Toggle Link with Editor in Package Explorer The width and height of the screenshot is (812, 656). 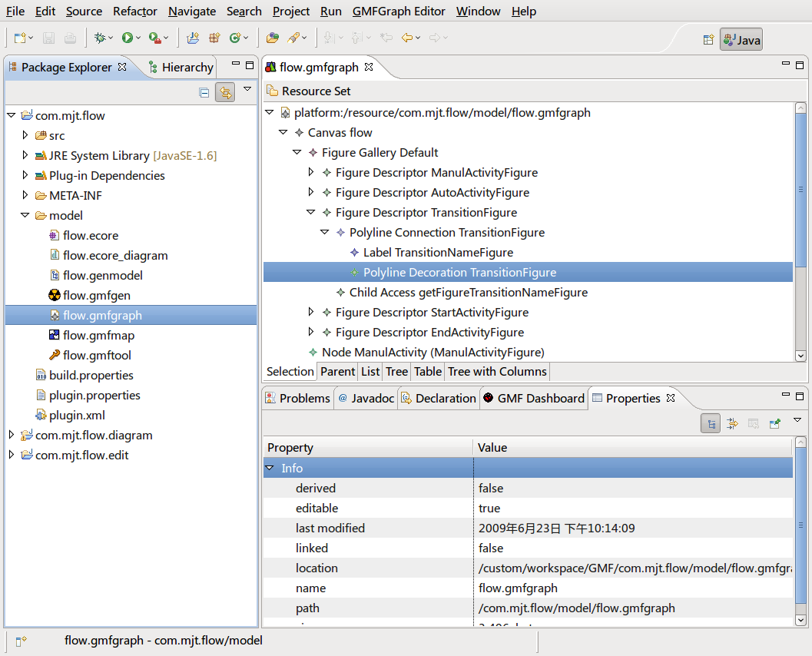[225, 93]
